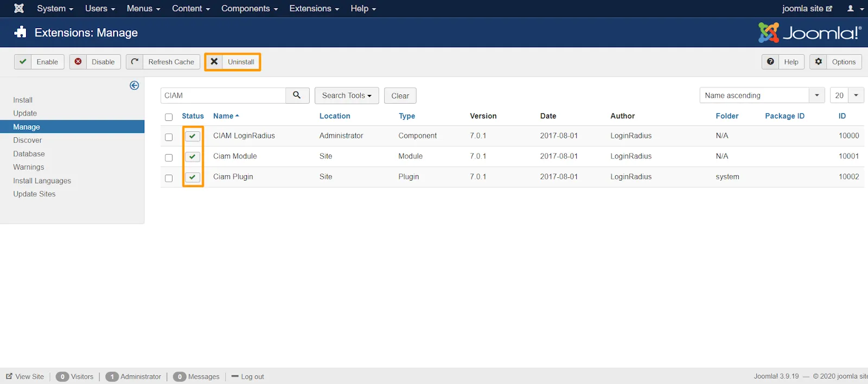Click the Disable red circle icon
The image size is (868, 384).
point(78,62)
